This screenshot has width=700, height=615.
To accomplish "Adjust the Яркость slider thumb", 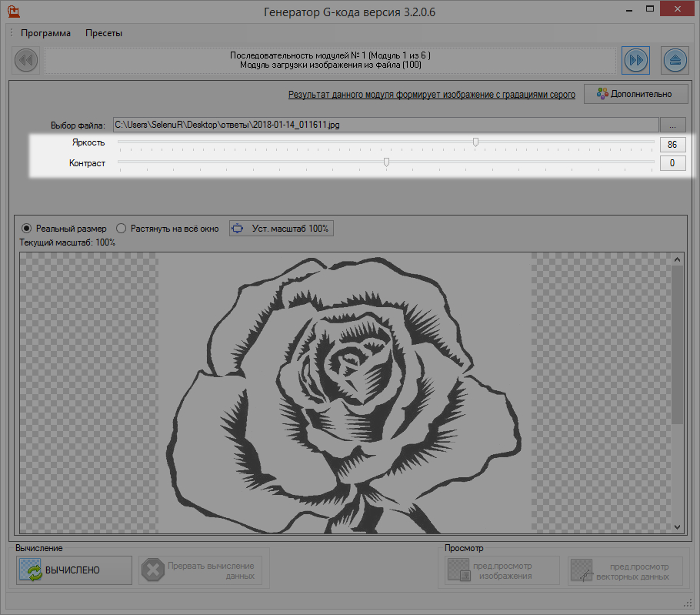I will coord(476,142).
